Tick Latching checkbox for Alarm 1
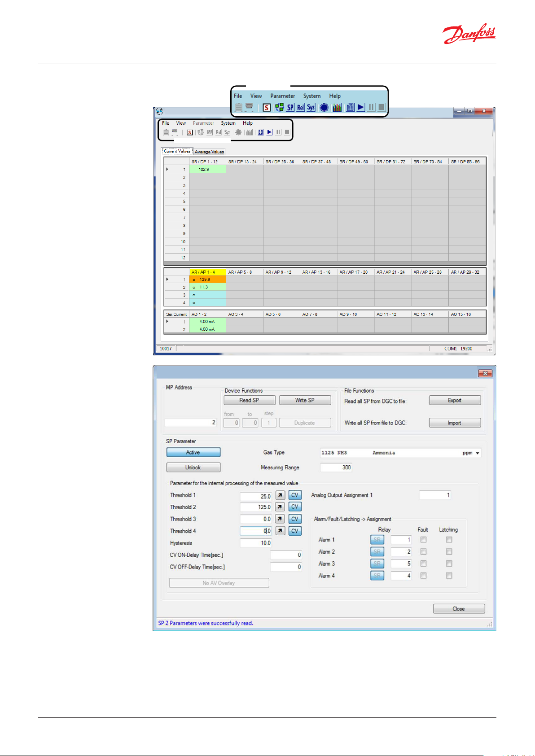Screen dimensions: 535x756 [449, 540]
